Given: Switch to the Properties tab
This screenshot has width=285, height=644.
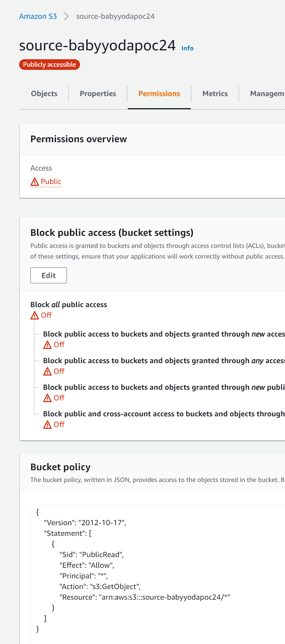Looking at the screenshot, I should click(98, 94).
